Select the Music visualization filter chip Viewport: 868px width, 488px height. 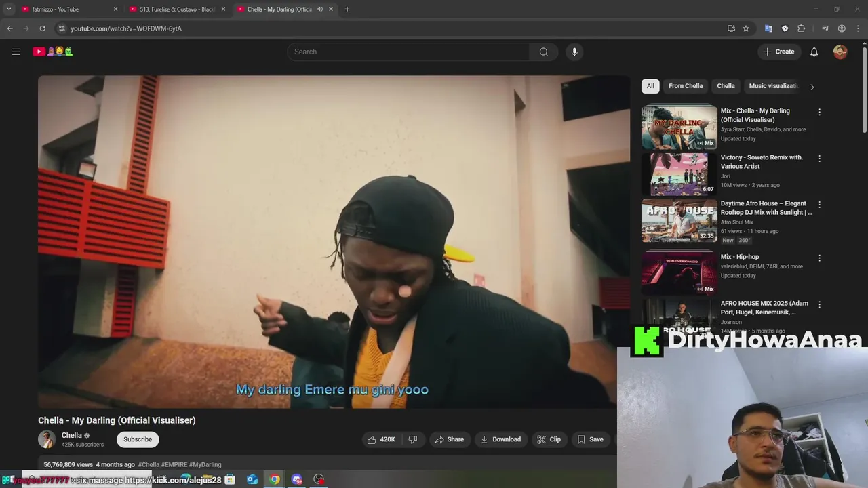click(773, 86)
